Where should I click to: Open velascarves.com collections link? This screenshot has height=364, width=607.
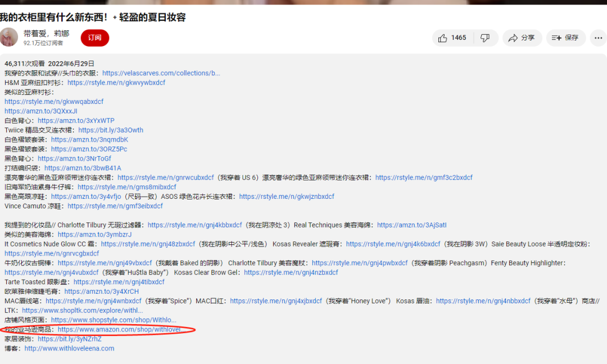161,73
